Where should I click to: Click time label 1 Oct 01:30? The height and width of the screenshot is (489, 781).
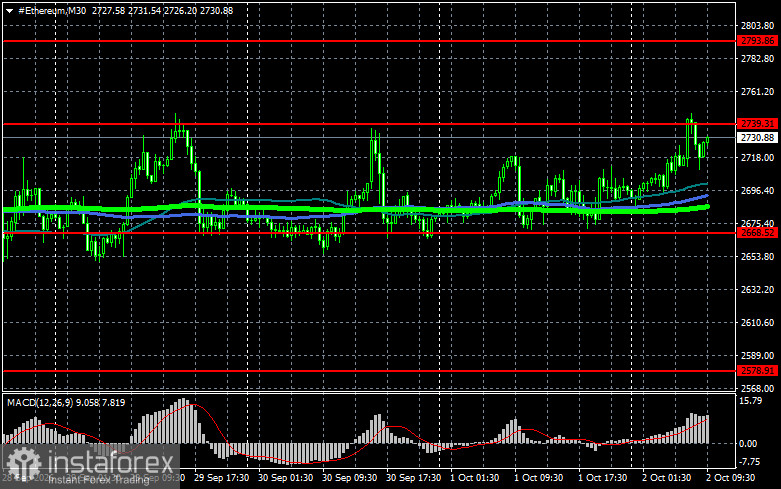point(475,478)
